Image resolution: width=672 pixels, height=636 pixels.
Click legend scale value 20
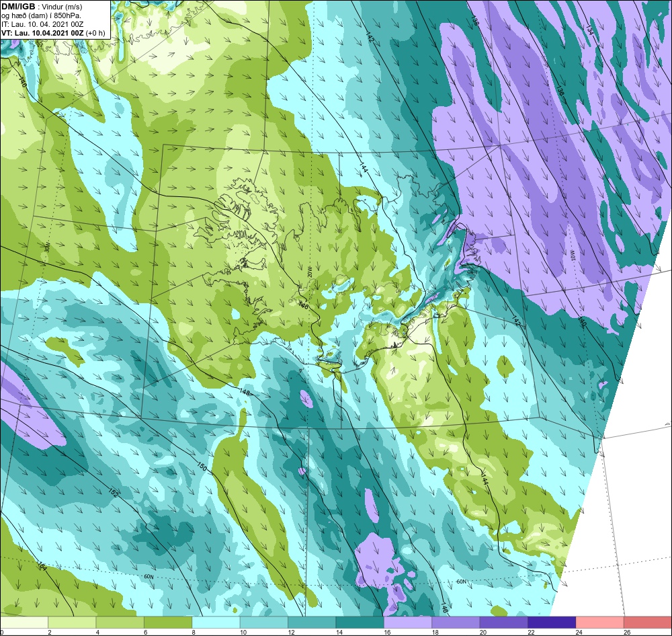(x=483, y=632)
